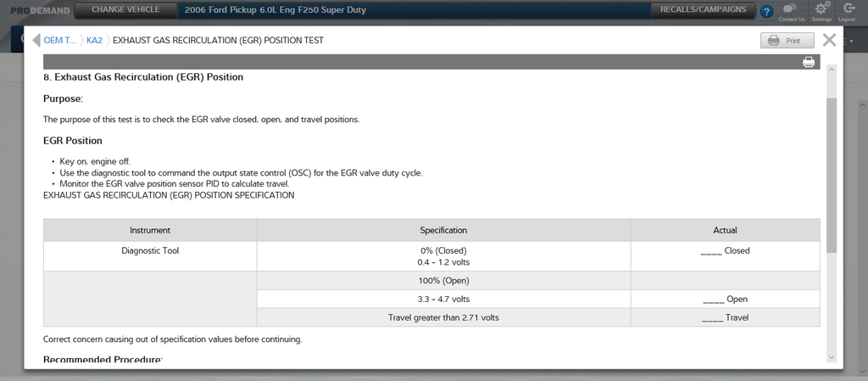This screenshot has width=868, height=381.
Task: Click the 'Diagnostic Tool' table cell
Action: click(x=150, y=256)
